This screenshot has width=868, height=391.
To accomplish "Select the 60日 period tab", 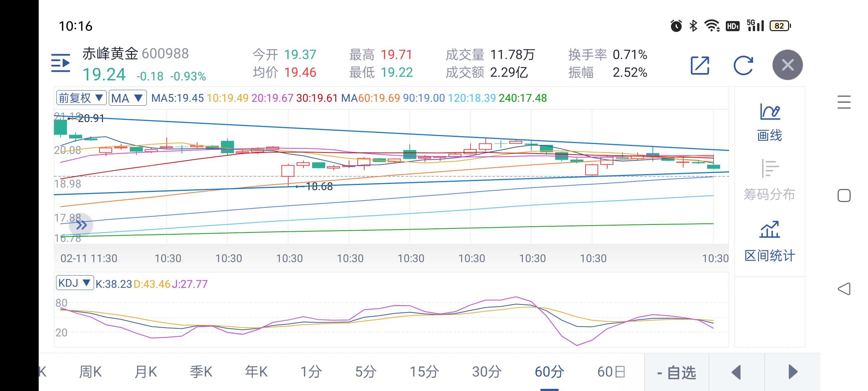I will click(x=611, y=372).
